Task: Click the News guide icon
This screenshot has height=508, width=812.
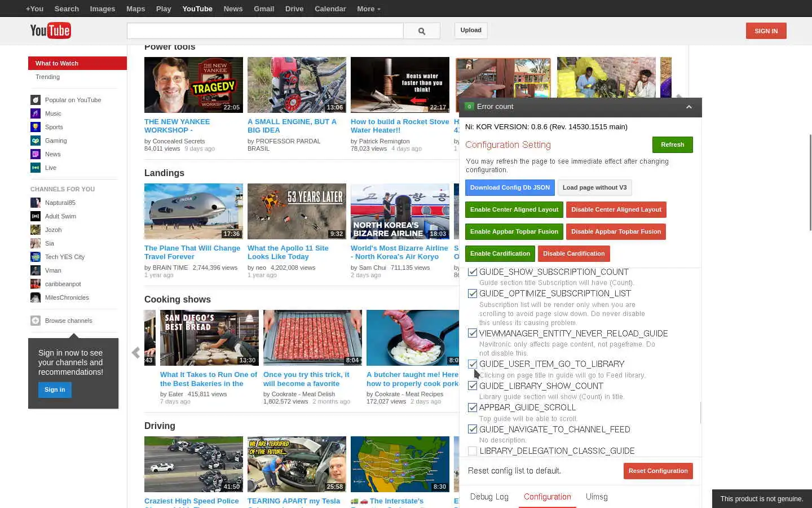Action: (x=36, y=154)
